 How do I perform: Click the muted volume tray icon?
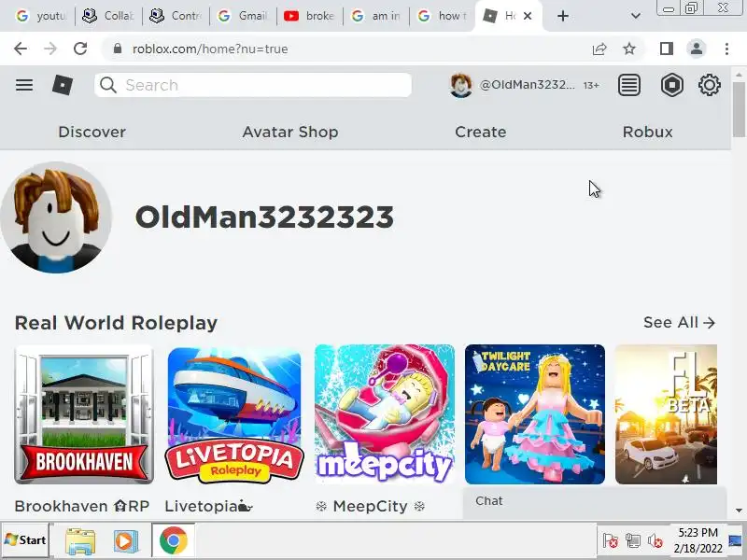point(655,541)
